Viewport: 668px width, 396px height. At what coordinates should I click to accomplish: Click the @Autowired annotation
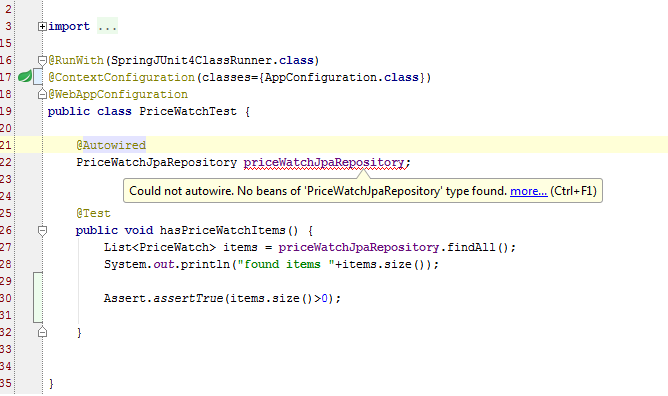coord(111,145)
